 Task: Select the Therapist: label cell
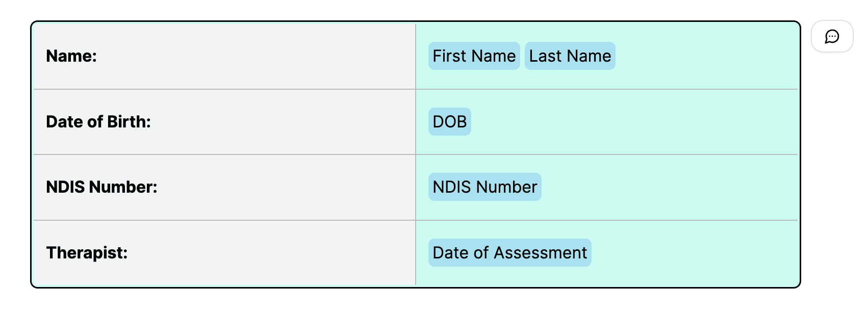pos(87,252)
